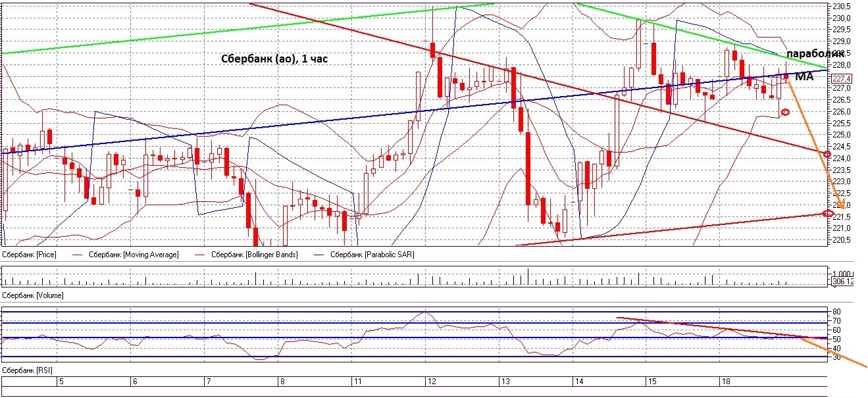This screenshot has width=868, height=398.
Task: Click the 80 level on RSI scale
Action: [838, 311]
